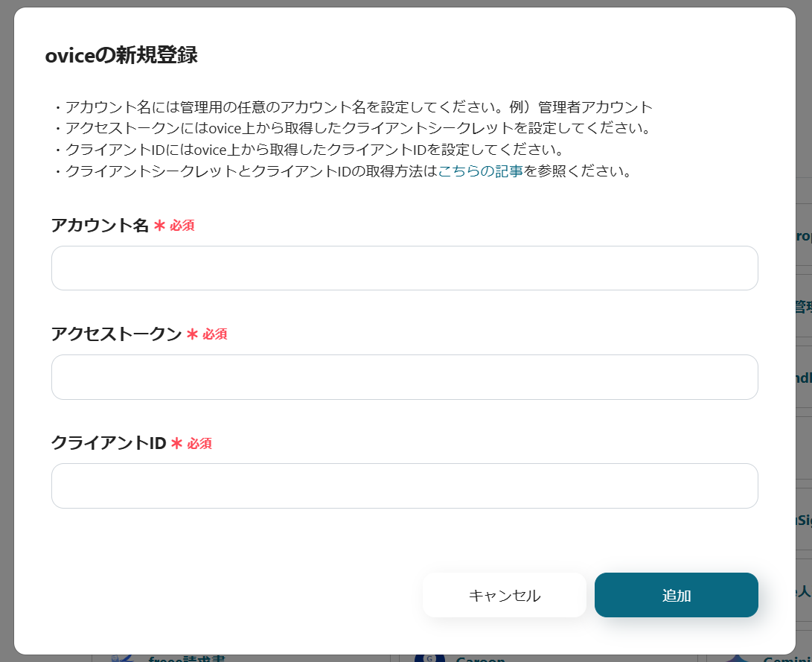This screenshot has height=662, width=812.
Task: Click the アカウント名 field label
Action: (x=100, y=226)
